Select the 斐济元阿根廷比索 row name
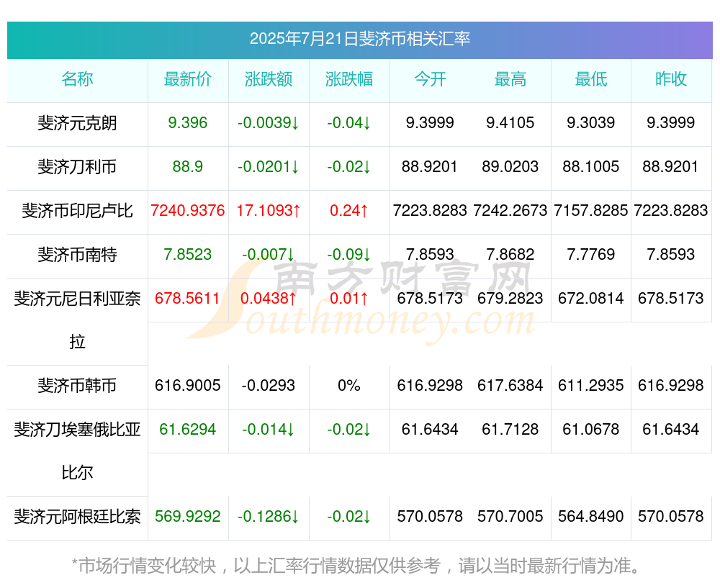This screenshot has height=588, width=720. (x=77, y=517)
